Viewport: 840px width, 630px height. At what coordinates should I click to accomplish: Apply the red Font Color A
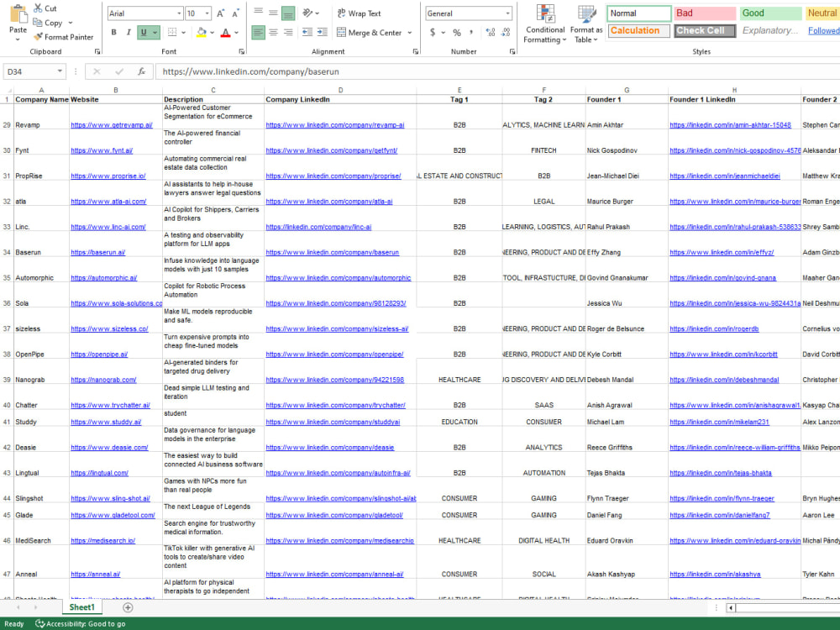[225, 33]
